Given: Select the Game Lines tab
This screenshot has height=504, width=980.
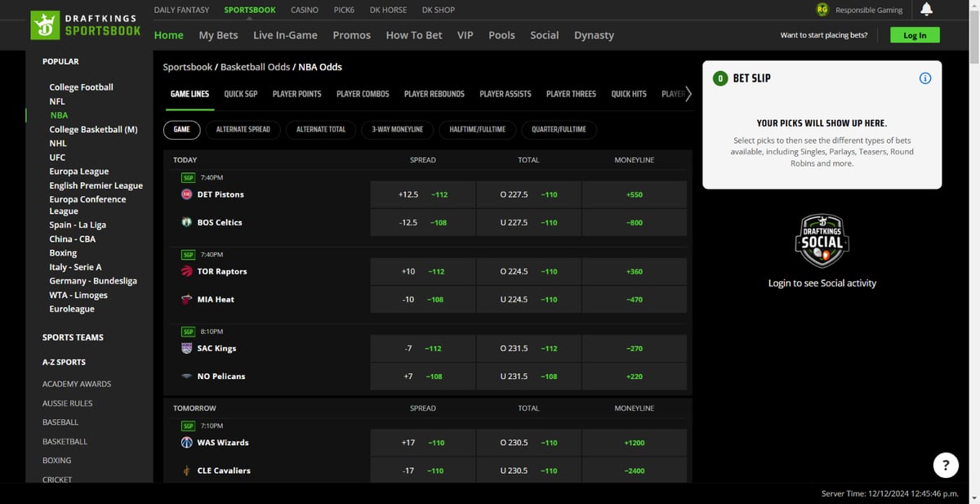Looking at the screenshot, I should (x=189, y=94).
